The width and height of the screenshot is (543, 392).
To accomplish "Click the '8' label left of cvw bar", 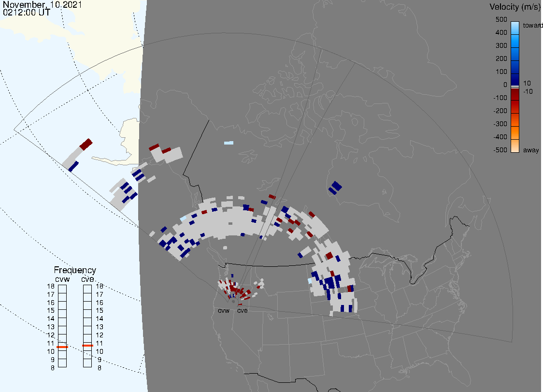I will coord(53,368).
